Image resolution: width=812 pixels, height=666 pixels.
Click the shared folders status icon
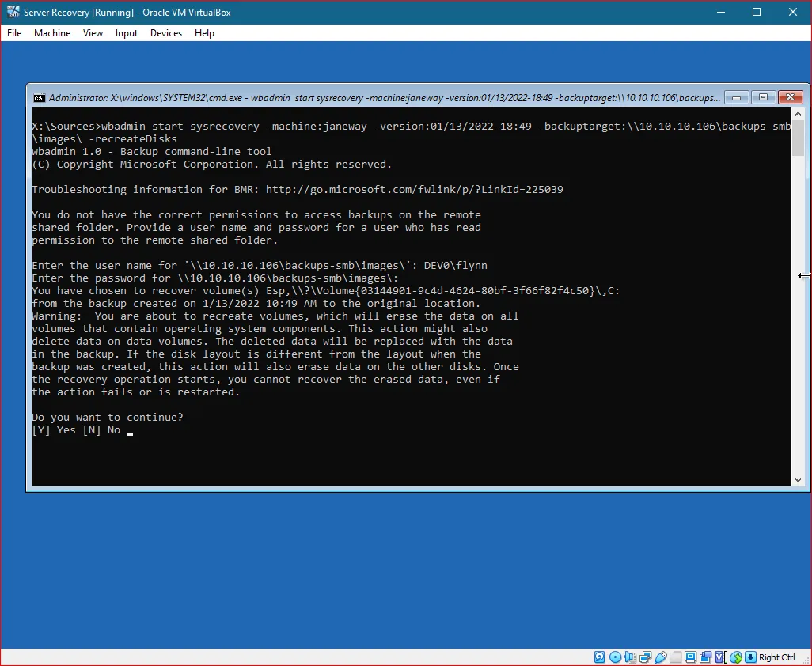point(675,657)
